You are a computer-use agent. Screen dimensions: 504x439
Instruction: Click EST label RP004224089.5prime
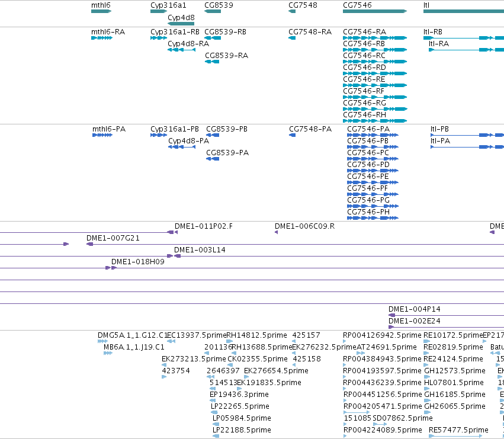tap(383, 430)
